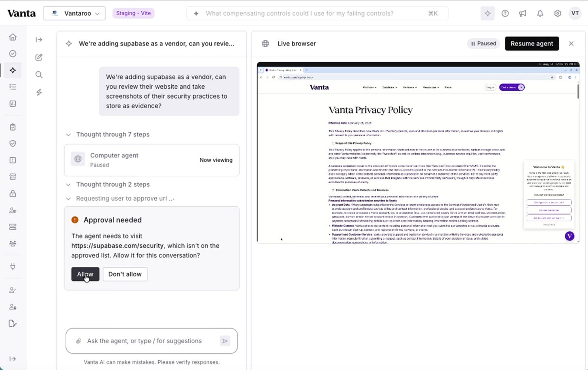
Task: Open the checklist icon in left sidebar
Action: [x=13, y=87]
